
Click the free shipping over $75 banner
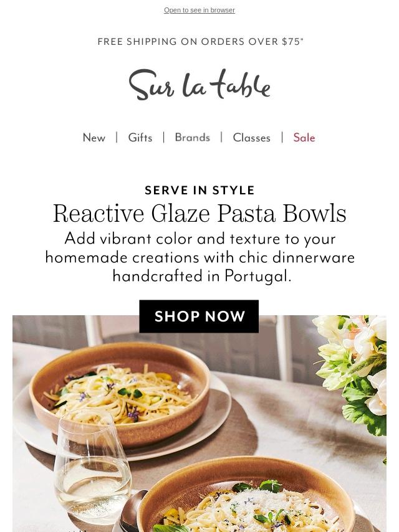(200, 41)
